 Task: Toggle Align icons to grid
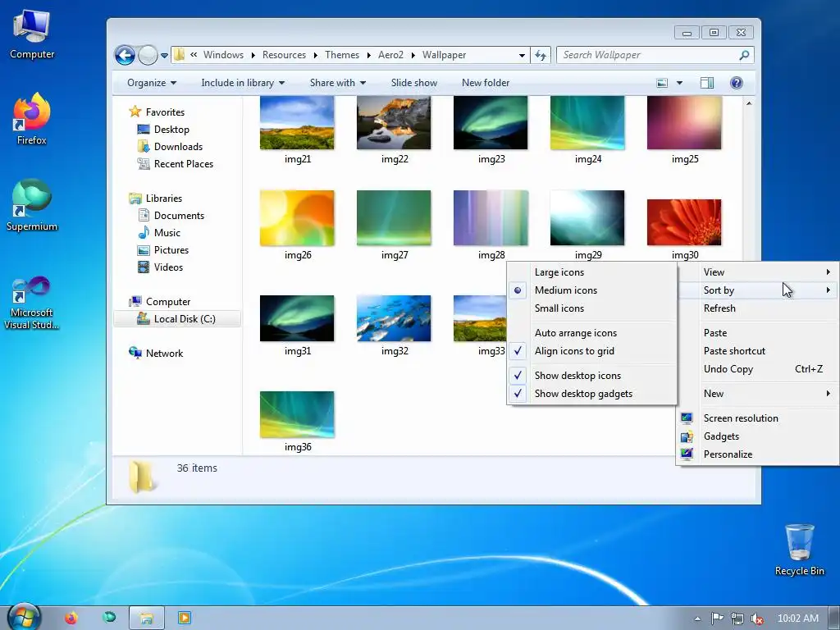pos(592,351)
